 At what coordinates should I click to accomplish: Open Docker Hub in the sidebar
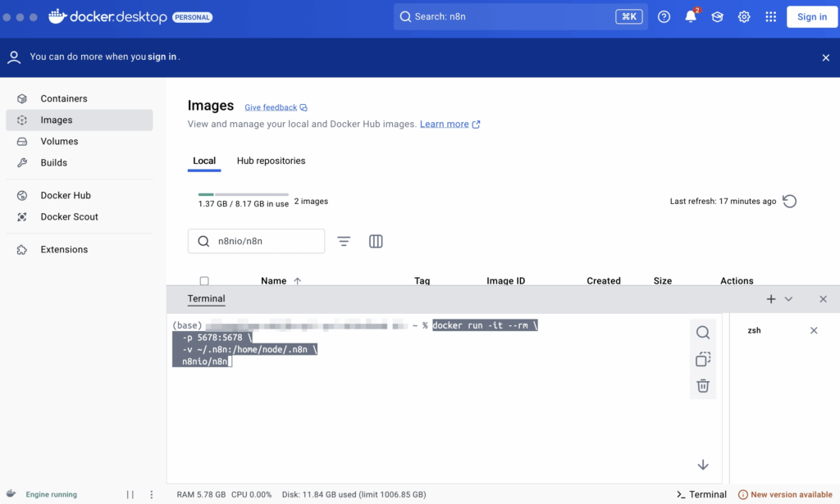(x=80, y=195)
